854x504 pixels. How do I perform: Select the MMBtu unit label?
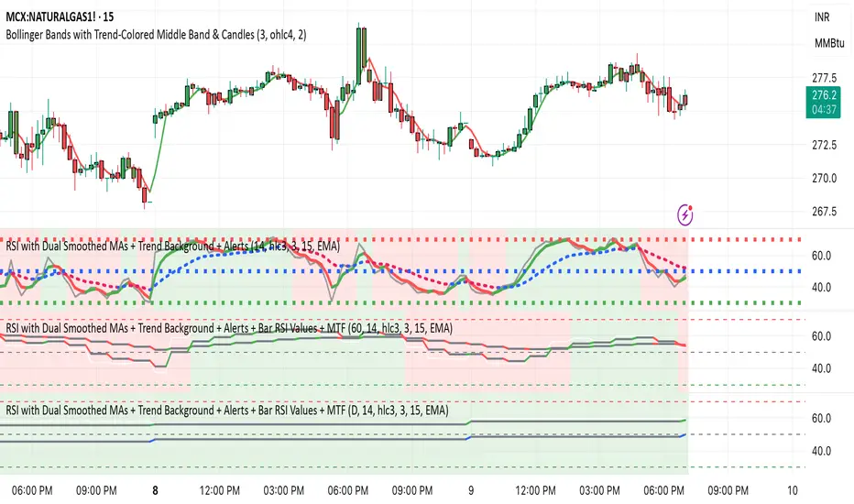click(829, 43)
